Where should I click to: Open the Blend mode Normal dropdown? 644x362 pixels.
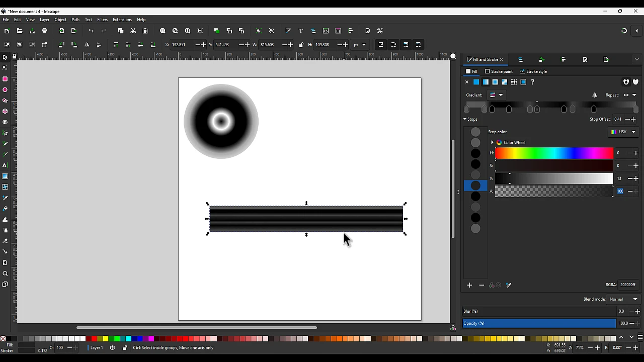coord(623,299)
